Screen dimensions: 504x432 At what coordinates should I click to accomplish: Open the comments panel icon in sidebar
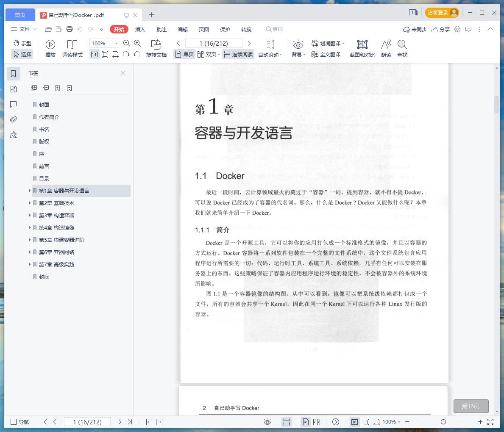[14, 104]
